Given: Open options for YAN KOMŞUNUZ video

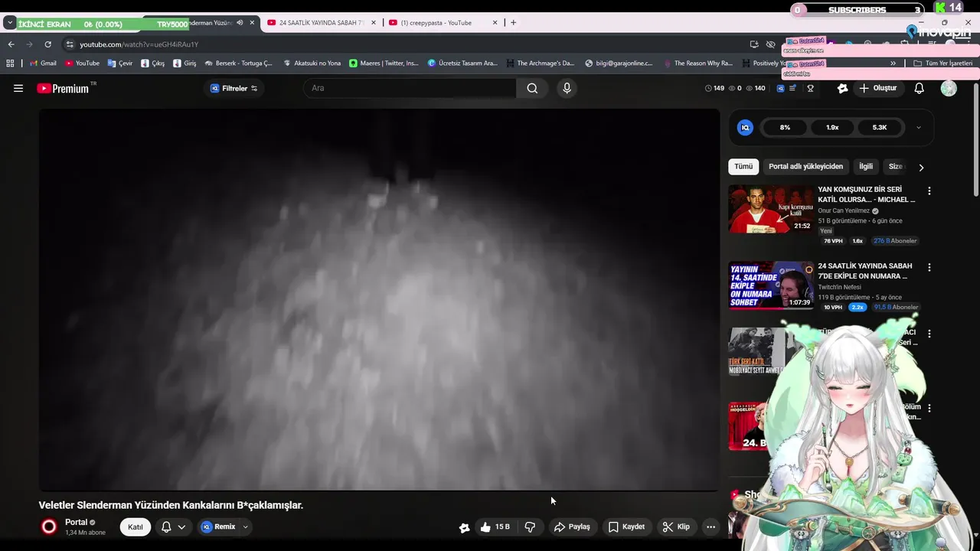Looking at the screenshot, I should coord(929,191).
